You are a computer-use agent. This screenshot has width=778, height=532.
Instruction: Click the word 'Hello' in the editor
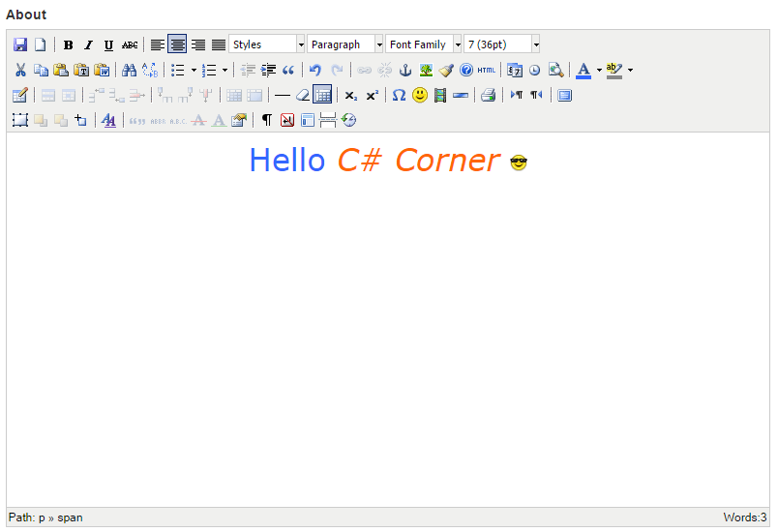(x=287, y=161)
